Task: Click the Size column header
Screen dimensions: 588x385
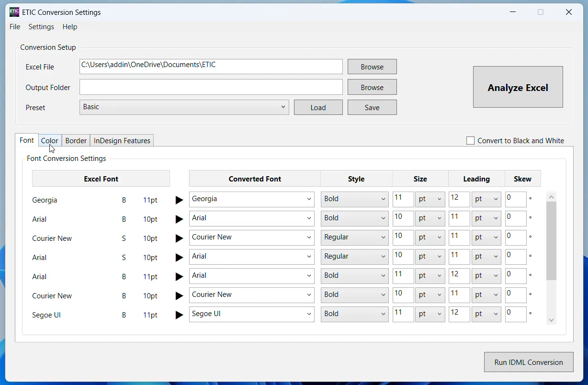Action: tap(420, 179)
